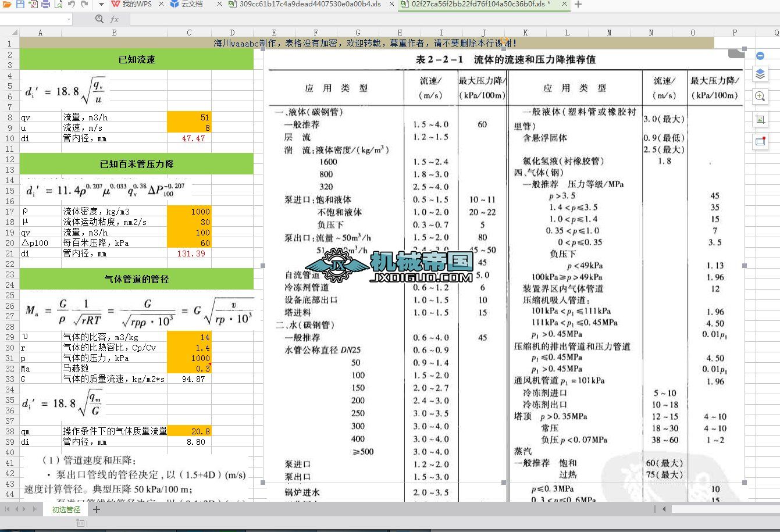Click the 马赫数 label cell
Viewport: 780px width, 532px height.
114,369
